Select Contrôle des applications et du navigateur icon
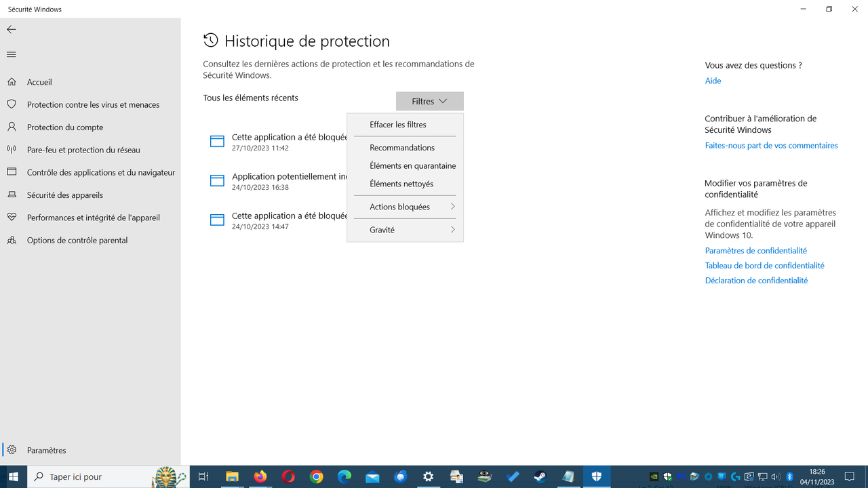The width and height of the screenshot is (868, 488). point(12,172)
